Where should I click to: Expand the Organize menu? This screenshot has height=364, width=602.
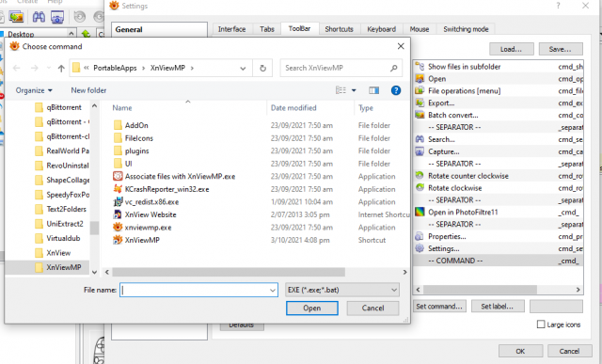click(x=34, y=90)
